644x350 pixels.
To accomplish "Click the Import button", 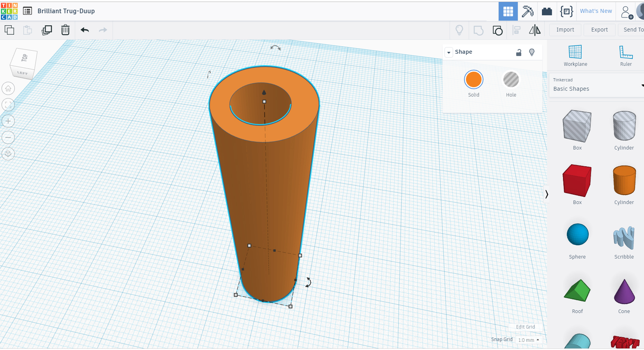I will 565,30.
